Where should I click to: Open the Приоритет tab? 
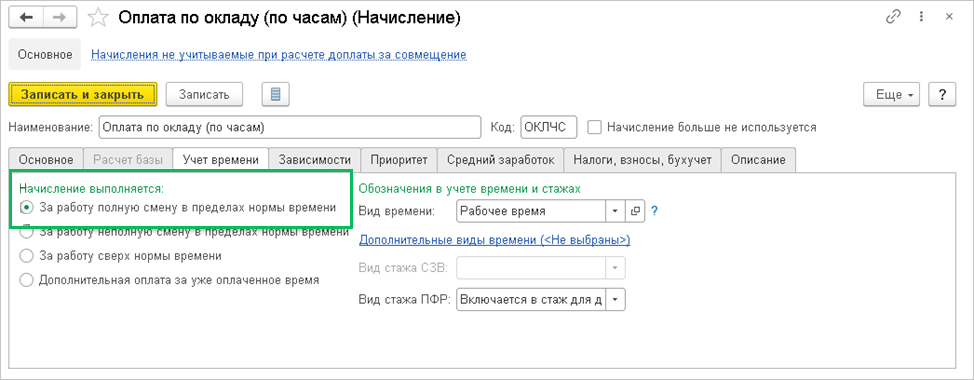(x=399, y=160)
